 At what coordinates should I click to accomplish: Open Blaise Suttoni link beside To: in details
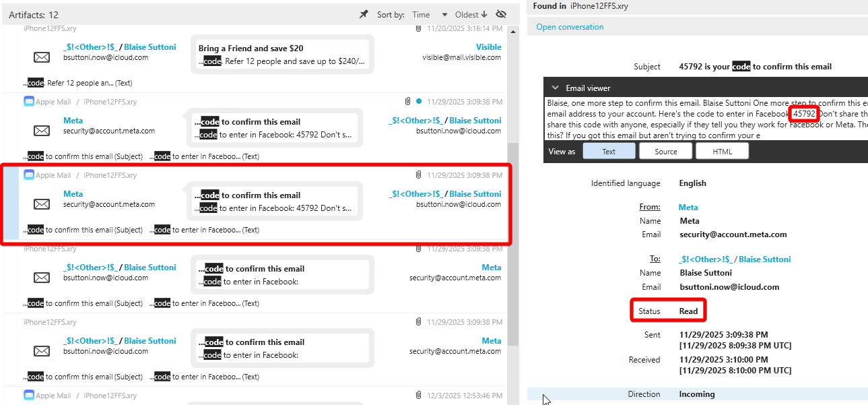(764, 259)
